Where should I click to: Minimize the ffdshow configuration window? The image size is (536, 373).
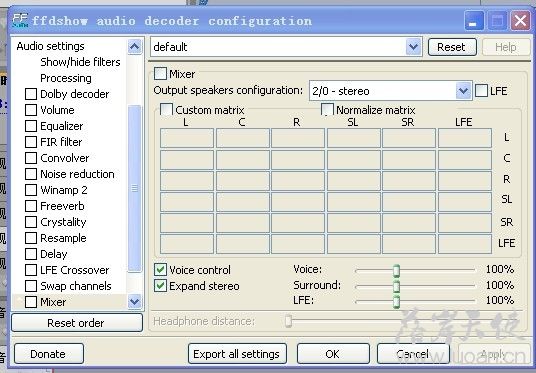474,21
